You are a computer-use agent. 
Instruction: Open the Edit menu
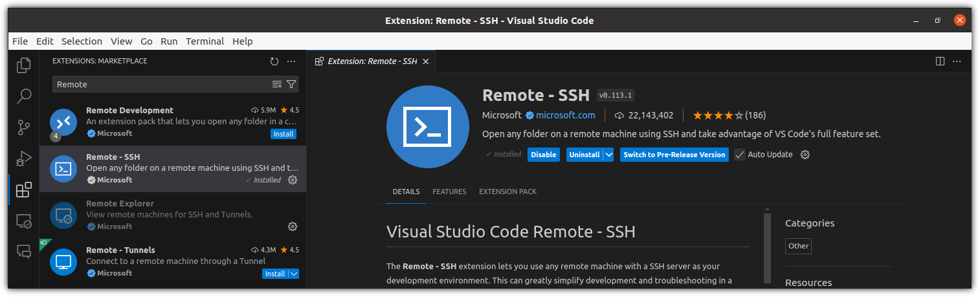pos(45,41)
